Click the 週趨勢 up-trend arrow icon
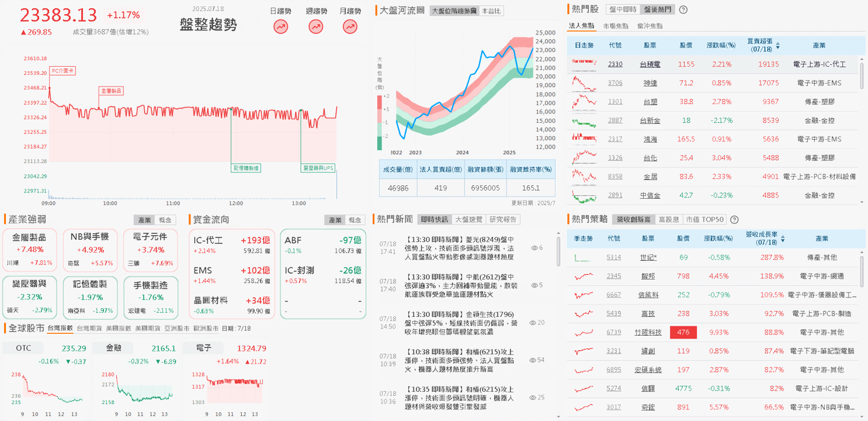 [x=316, y=26]
